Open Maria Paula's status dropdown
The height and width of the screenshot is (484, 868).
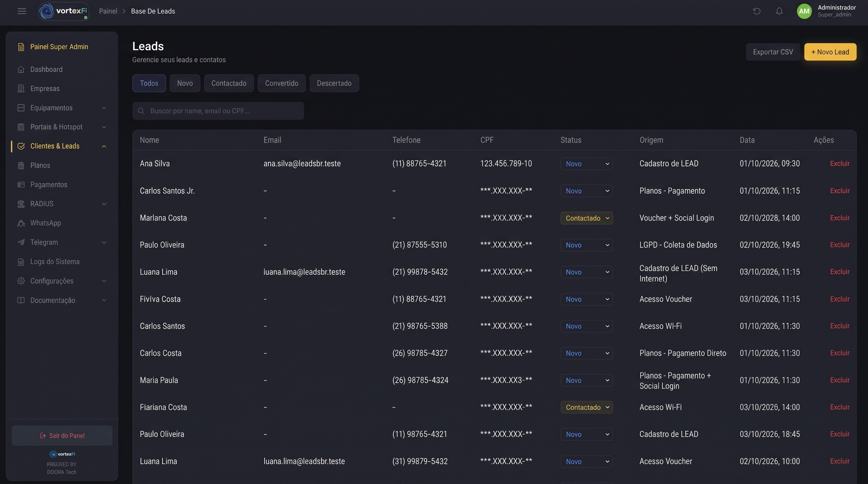[586, 380]
